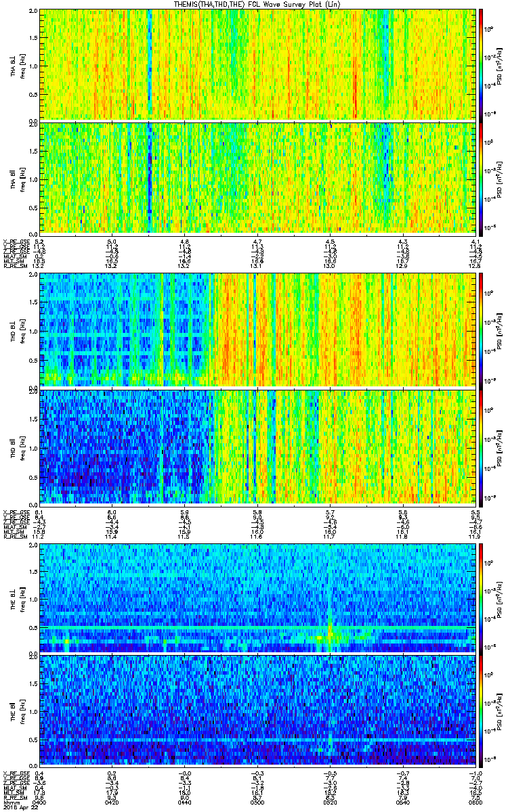The width and height of the screenshot is (508, 812).
Task: Click the R_RE_SM row label under THA panels
Action: coord(15,266)
